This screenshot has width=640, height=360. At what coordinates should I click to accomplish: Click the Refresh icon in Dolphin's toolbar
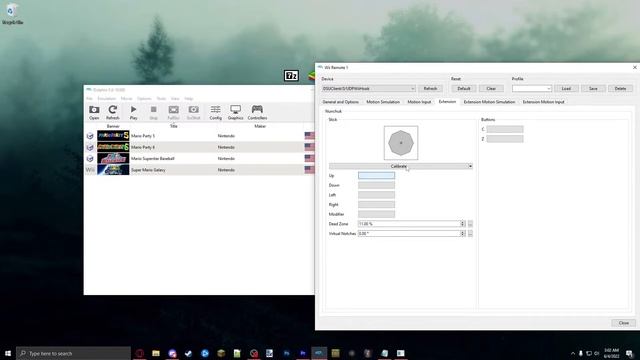pyautogui.click(x=113, y=112)
